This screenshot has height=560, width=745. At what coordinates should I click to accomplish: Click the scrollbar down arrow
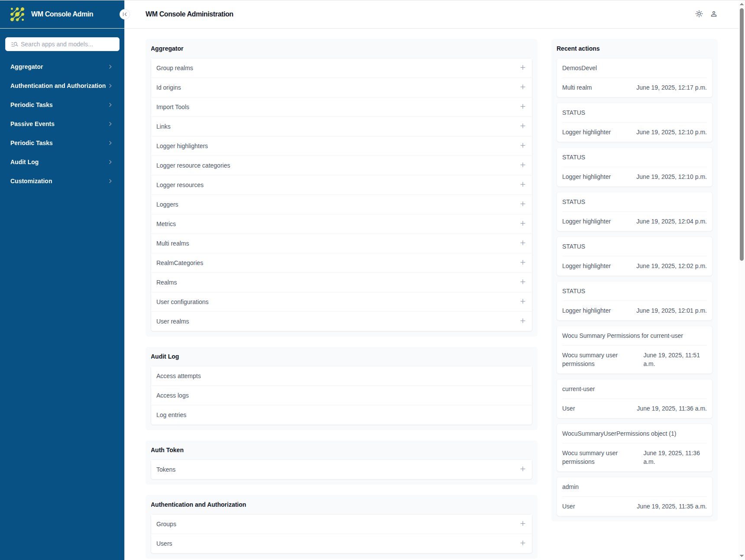tap(742, 556)
